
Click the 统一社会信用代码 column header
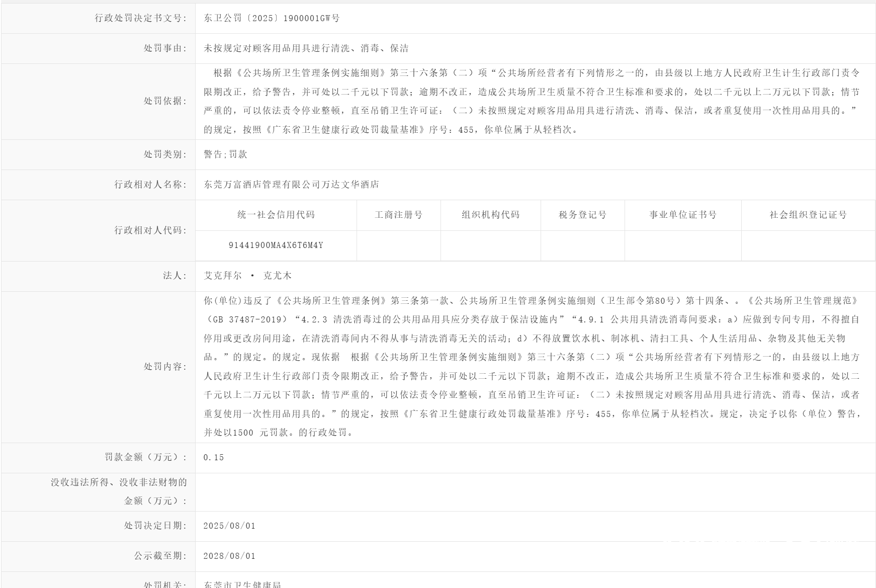[276, 215]
